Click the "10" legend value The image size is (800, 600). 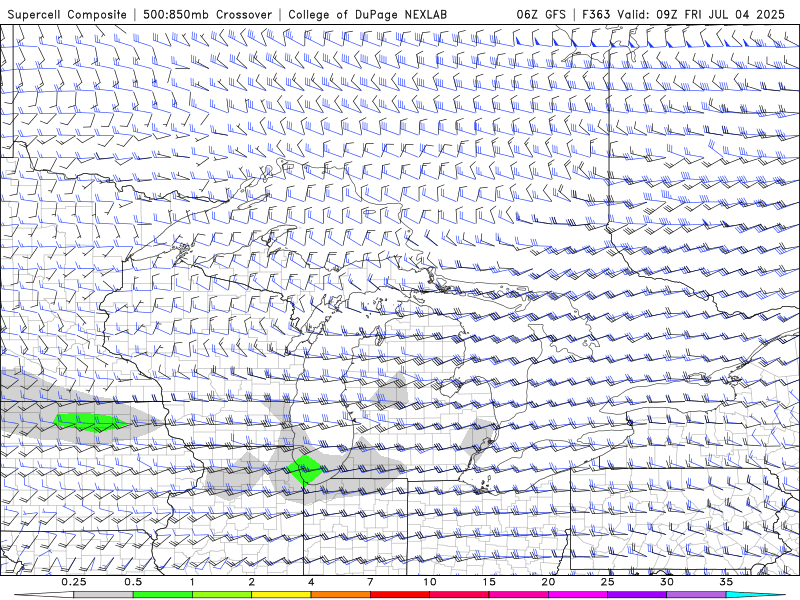(430, 582)
